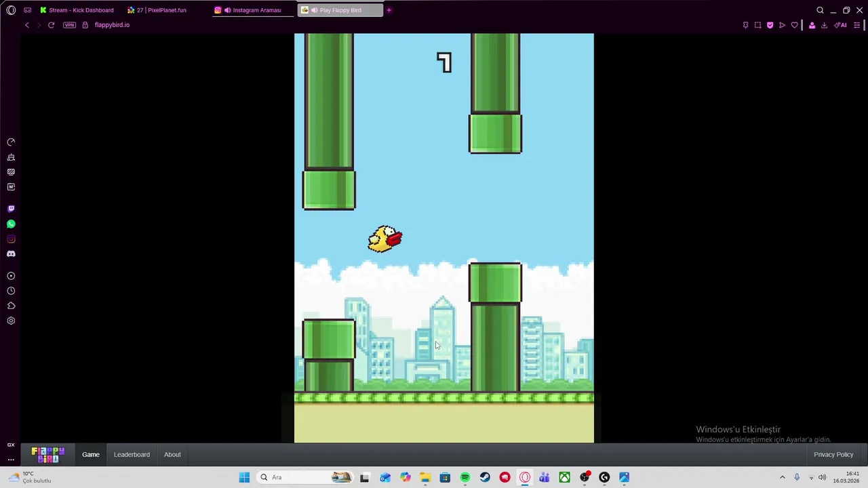Open easy setup settings sliders icon
868x488 pixels.
point(856,25)
